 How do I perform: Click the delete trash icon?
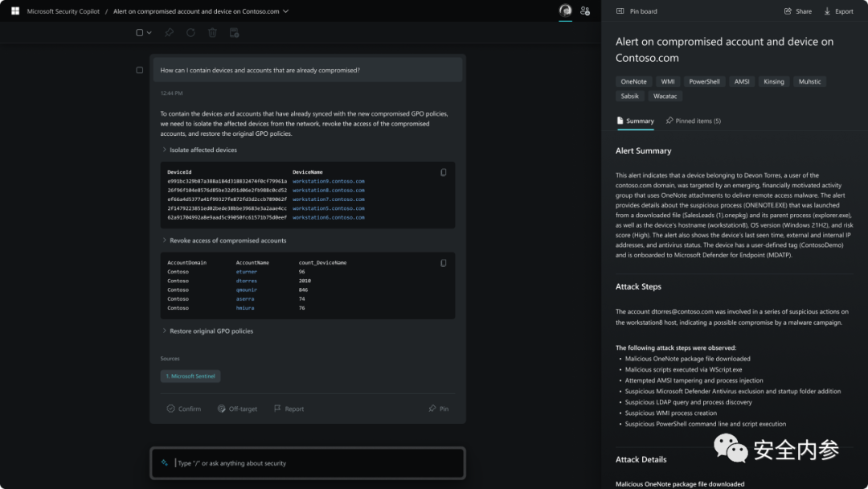pos(212,33)
